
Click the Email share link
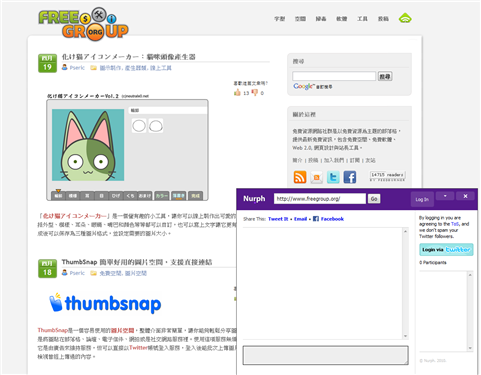coord(300,219)
